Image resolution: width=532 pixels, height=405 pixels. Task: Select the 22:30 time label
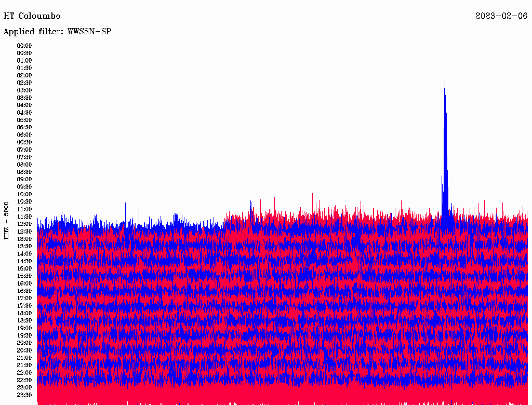(x=24, y=380)
